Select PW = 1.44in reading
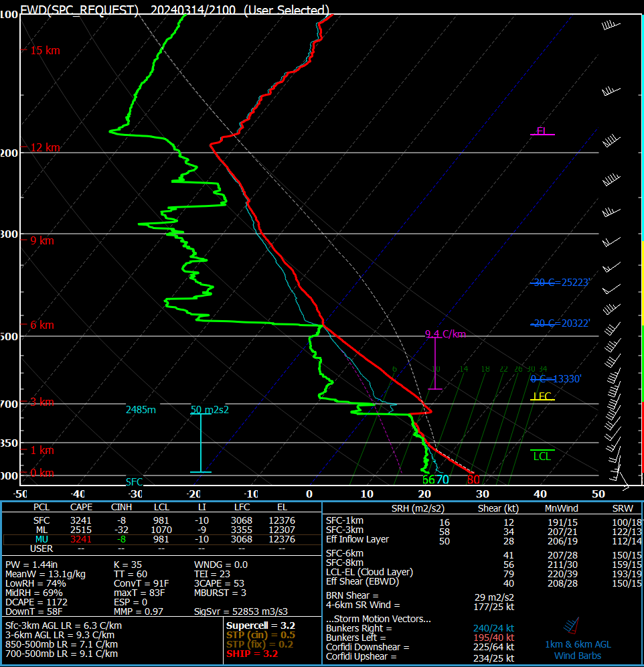Viewport: 644px width, 667px height. (x=31, y=565)
